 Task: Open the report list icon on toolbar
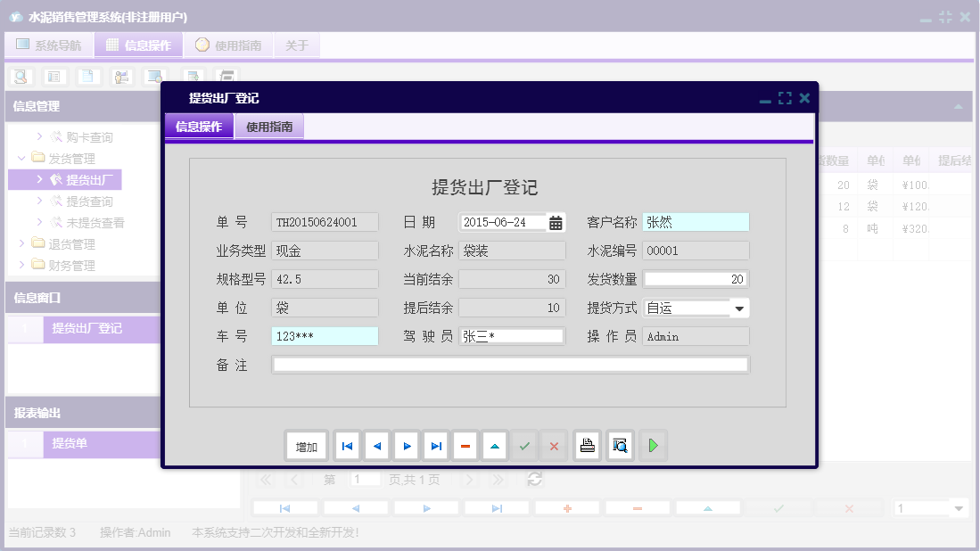(x=54, y=77)
